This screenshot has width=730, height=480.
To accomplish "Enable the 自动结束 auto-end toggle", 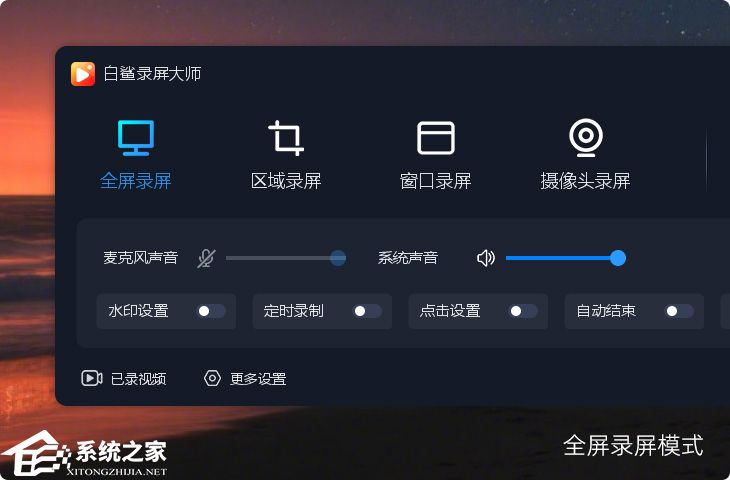I will pyautogui.click(x=679, y=311).
